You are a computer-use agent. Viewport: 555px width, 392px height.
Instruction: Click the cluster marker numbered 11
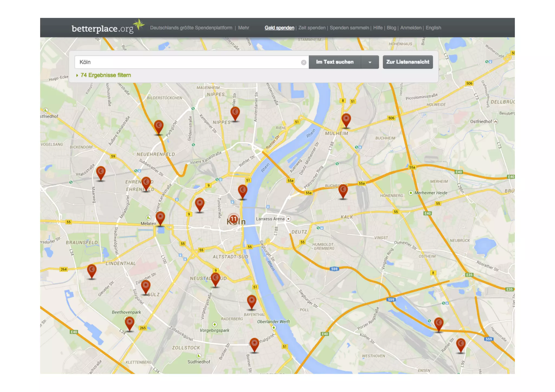[234, 219]
